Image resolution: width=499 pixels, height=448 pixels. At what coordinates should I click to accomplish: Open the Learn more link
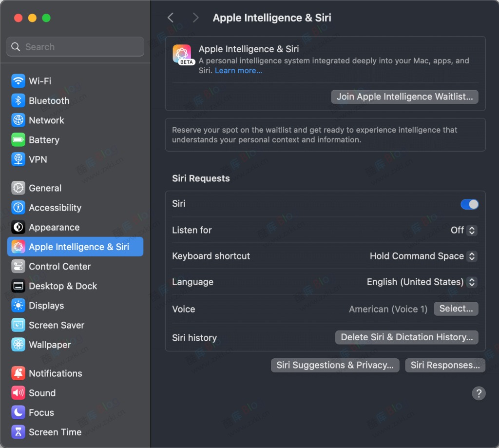coord(238,70)
